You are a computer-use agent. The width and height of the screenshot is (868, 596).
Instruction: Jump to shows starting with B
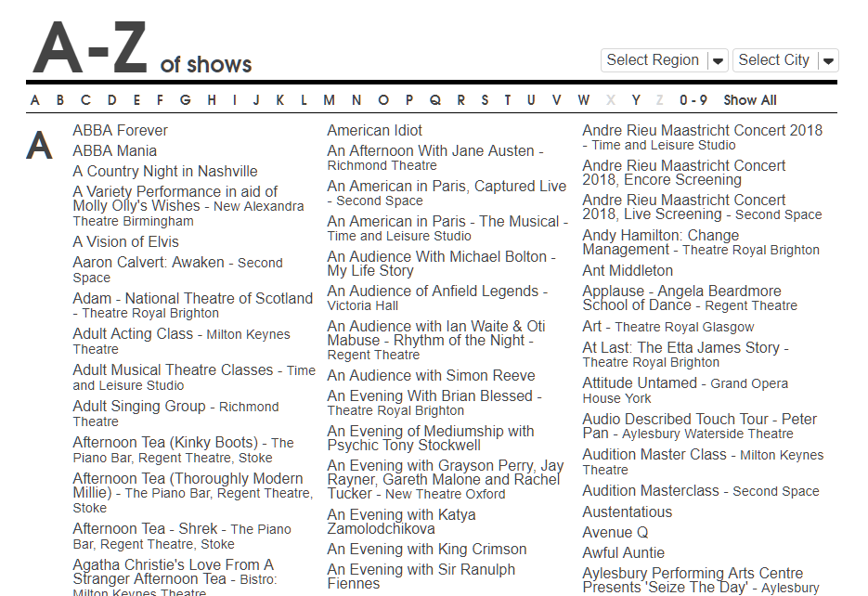click(x=60, y=99)
